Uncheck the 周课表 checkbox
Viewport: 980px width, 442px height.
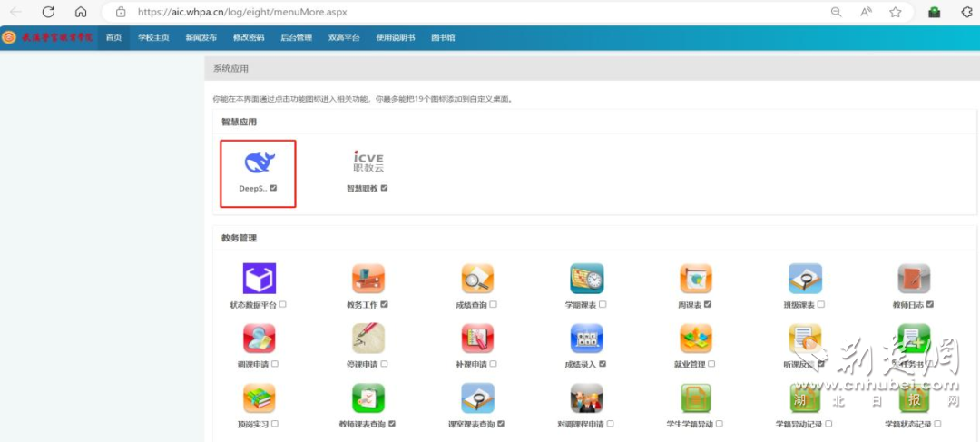[708, 304]
